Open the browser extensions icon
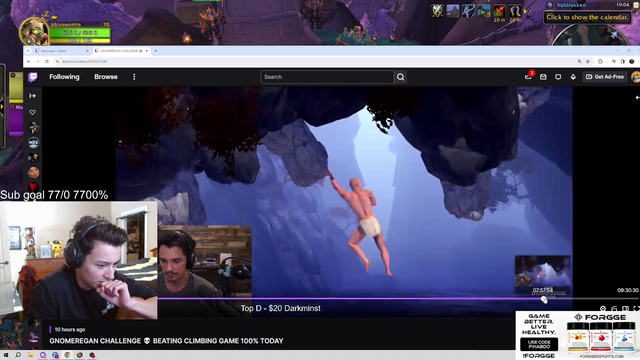The width and height of the screenshot is (640, 360). 600,61
